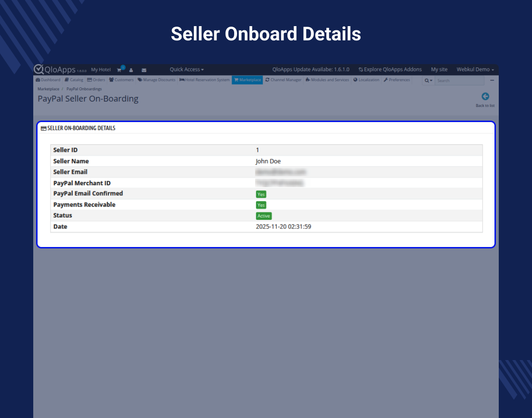Click the more options ellipsis icon

492,80
